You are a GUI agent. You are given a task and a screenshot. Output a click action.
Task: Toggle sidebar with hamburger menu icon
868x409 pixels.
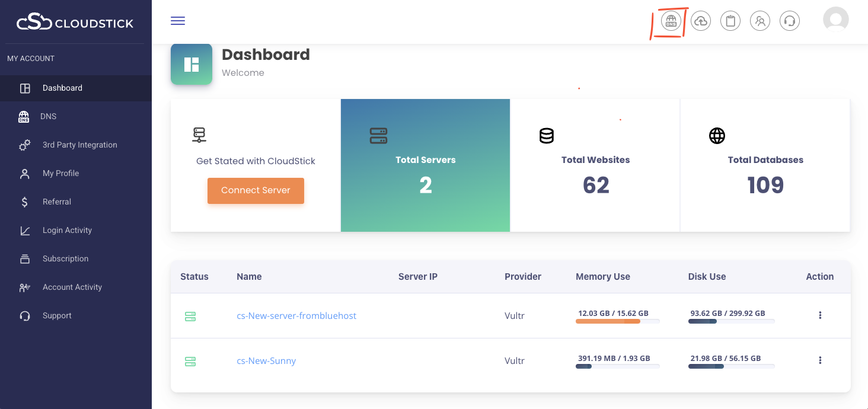(x=178, y=21)
